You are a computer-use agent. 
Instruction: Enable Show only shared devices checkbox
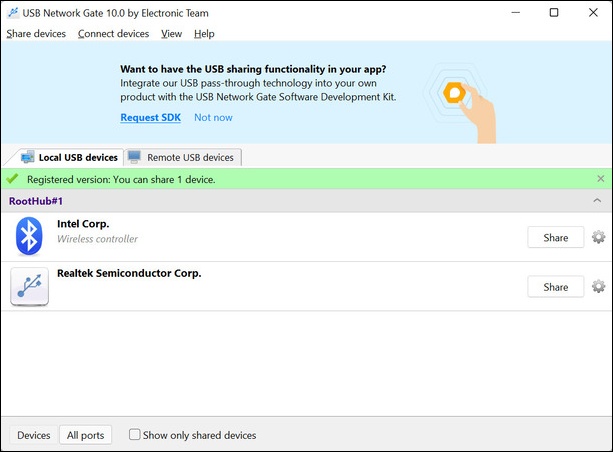[x=134, y=434]
